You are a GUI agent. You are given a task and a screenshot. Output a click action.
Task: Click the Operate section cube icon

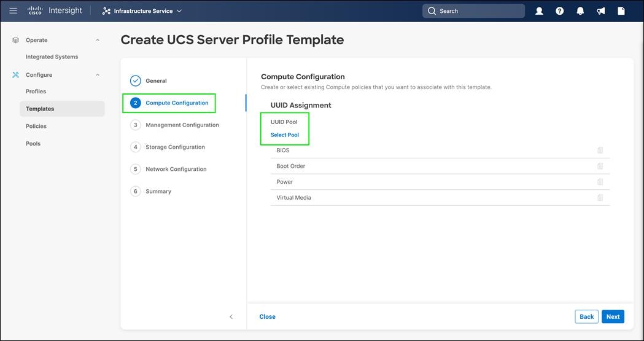pos(15,41)
